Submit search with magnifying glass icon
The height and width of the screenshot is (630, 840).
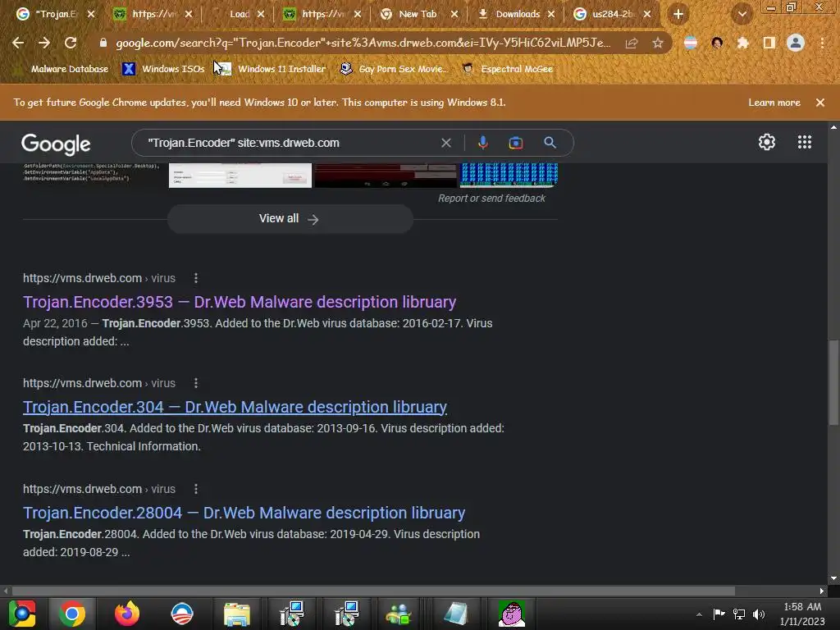pyautogui.click(x=550, y=143)
